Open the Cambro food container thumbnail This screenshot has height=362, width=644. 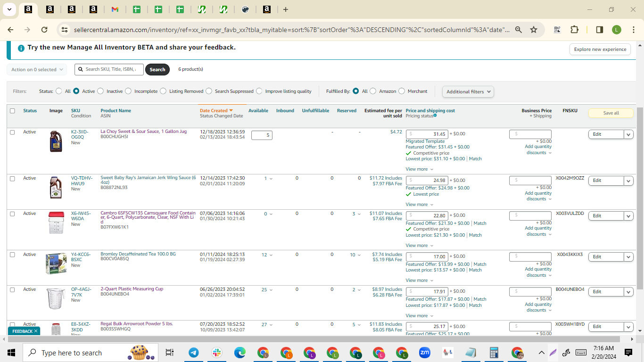(x=56, y=223)
